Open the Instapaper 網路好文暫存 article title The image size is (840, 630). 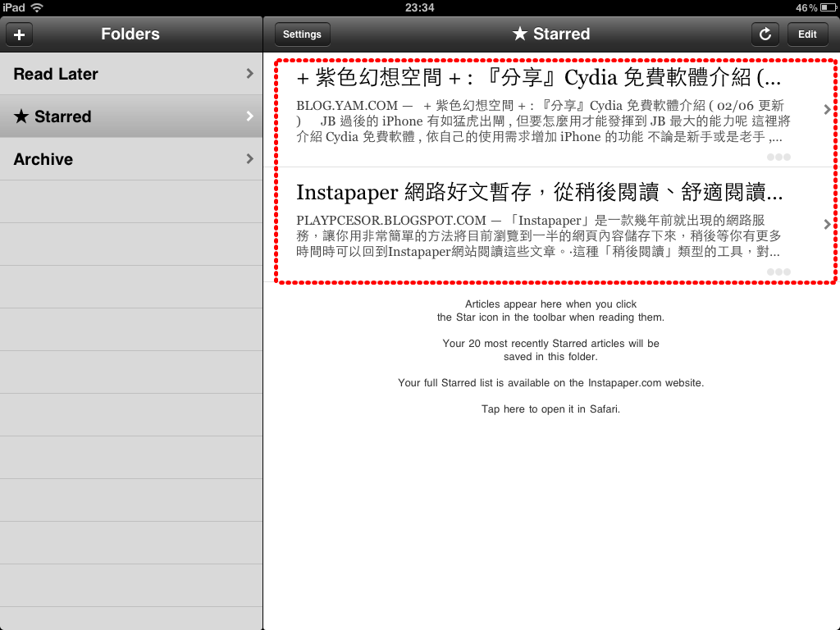pyautogui.click(x=540, y=192)
